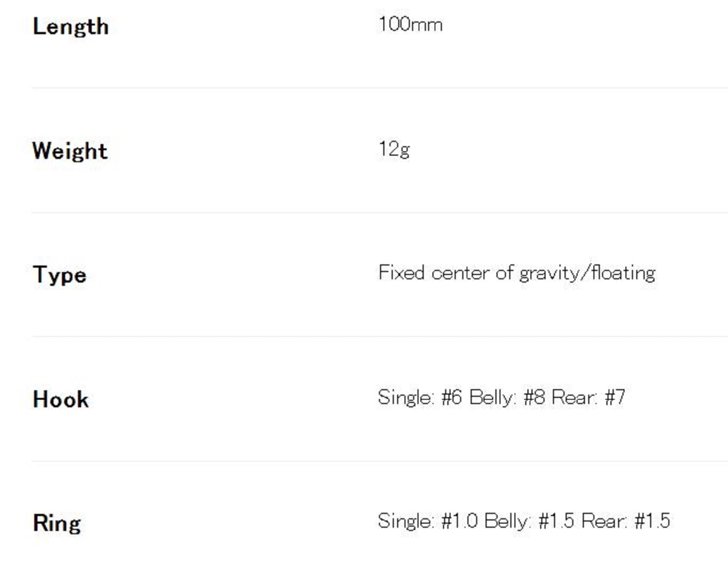The width and height of the screenshot is (728, 579).
Task: Click 'Single: #6' in the Hook row
Action: (420, 397)
